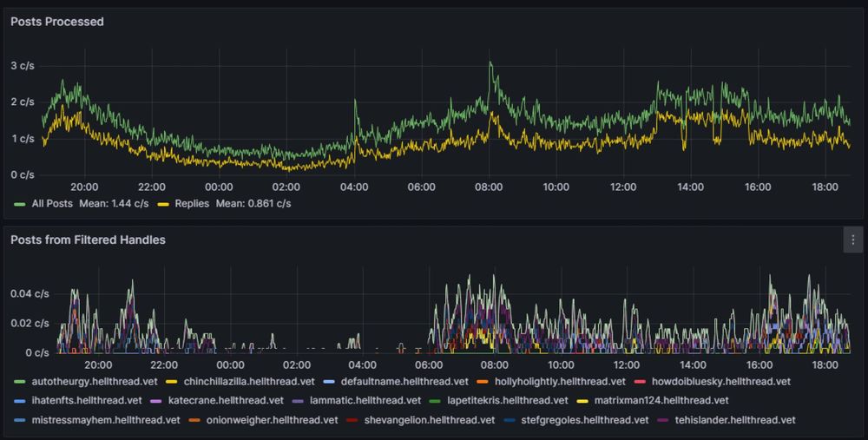Click the Posts Processed panel title
868x440 pixels.
click(57, 22)
